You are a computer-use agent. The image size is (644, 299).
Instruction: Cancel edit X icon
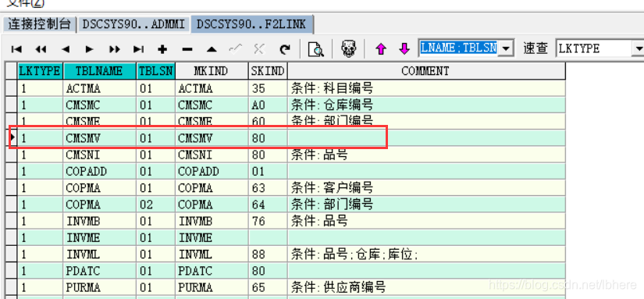point(258,49)
